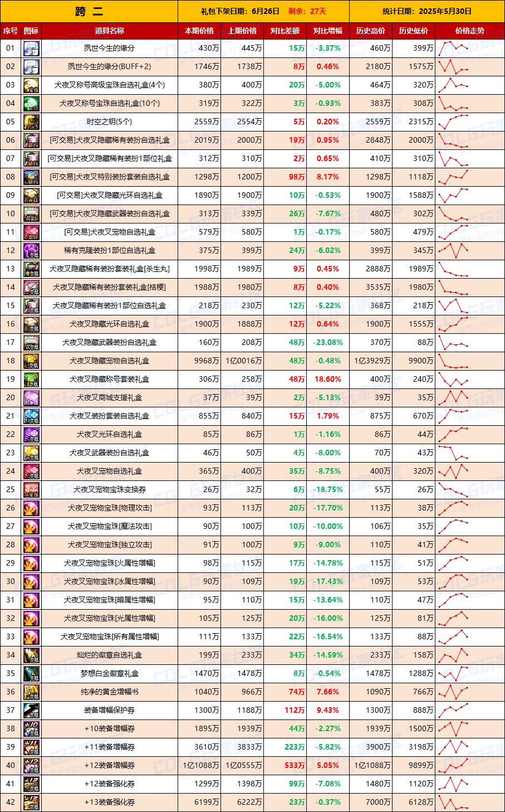Click the 上期价格 column header
The height and width of the screenshot is (812, 505).
[242, 31]
